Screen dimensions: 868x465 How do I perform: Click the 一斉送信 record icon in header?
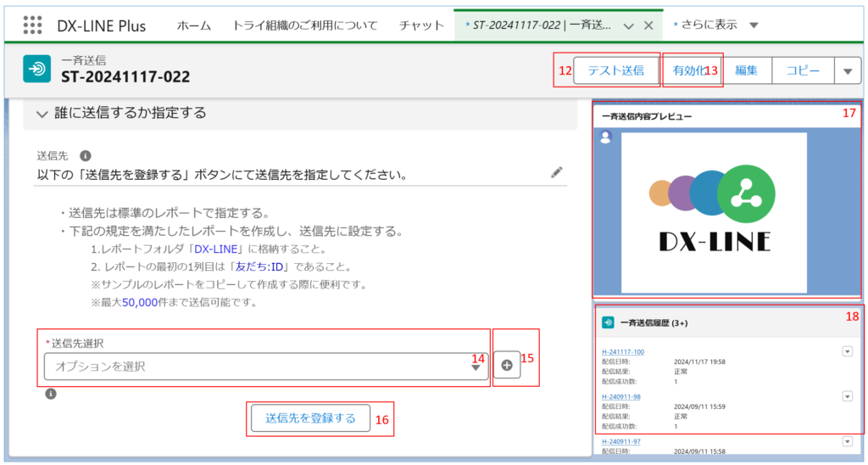click(x=37, y=70)
